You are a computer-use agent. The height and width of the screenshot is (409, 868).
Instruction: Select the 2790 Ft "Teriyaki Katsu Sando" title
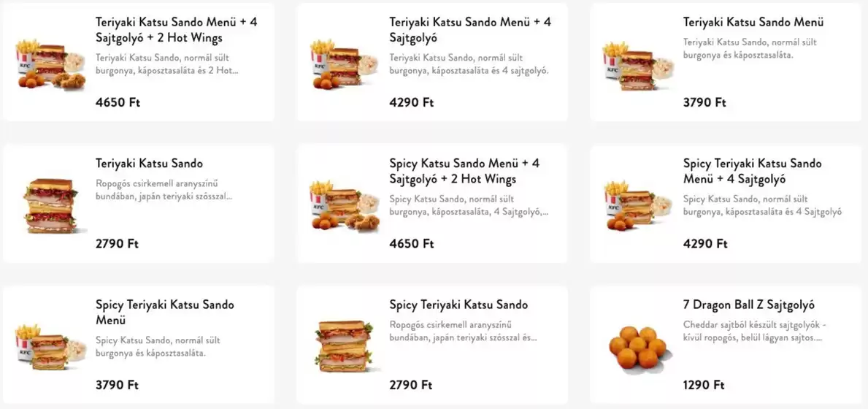[149, 164]
